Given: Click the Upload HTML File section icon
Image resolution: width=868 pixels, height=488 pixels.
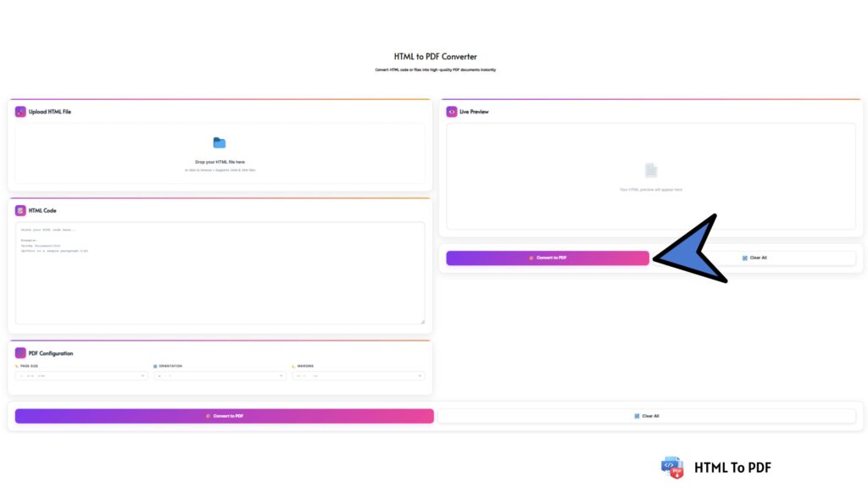Looking at the screenshot, I should pos(20,111).
